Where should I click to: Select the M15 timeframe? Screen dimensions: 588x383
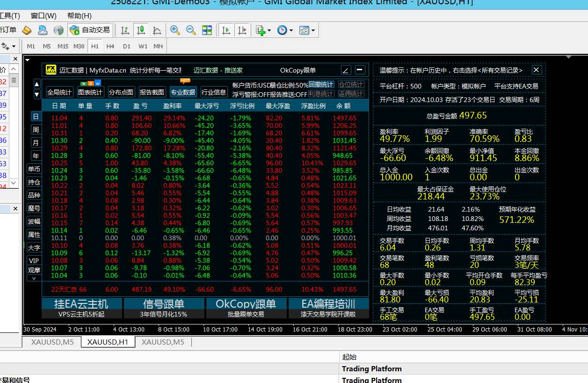(63, 46)
